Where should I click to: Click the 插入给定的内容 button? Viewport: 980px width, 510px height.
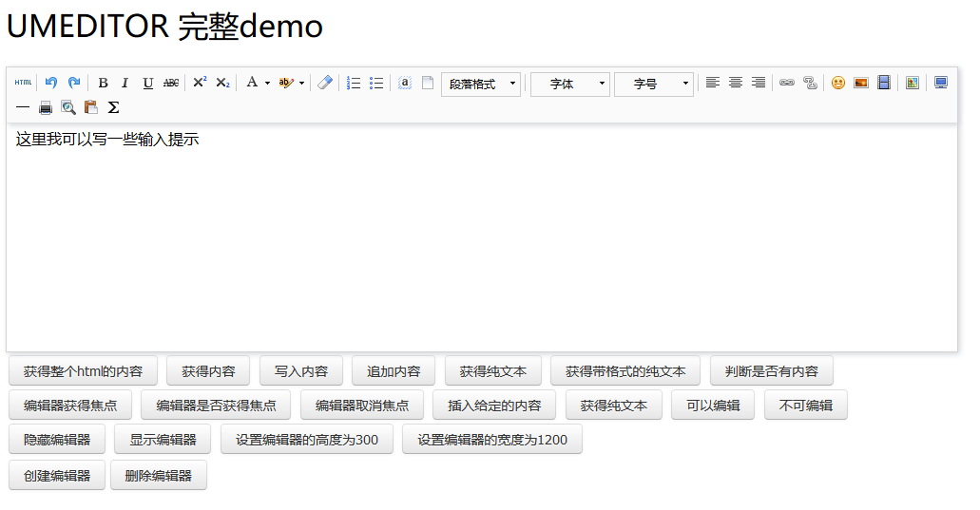pyautogui.click(x=494, y=406)
